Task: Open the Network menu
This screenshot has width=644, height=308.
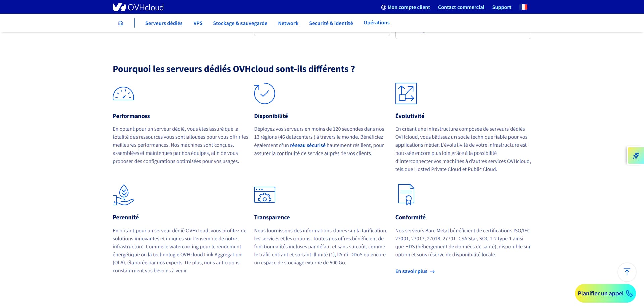Action: tap(288, 23)
